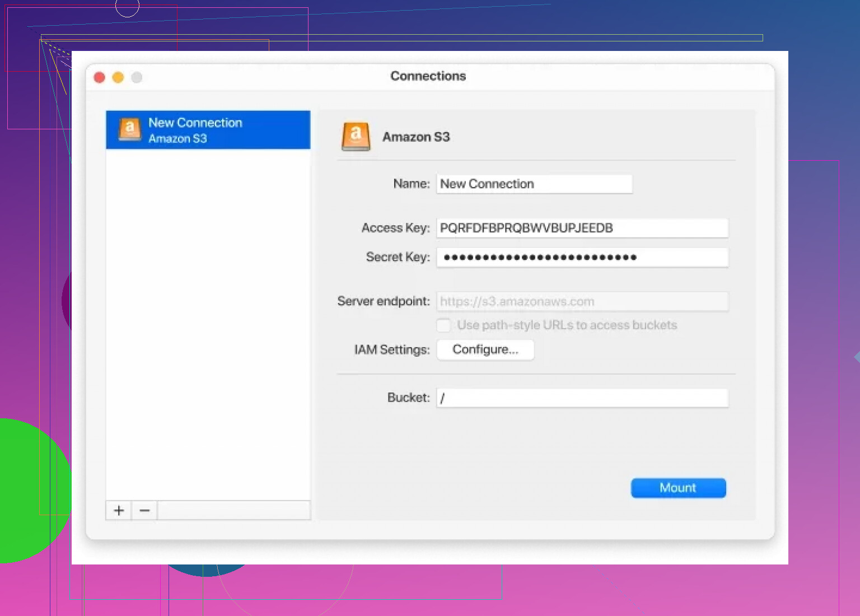Focus the Access Key text field

[x=582, y=228]
